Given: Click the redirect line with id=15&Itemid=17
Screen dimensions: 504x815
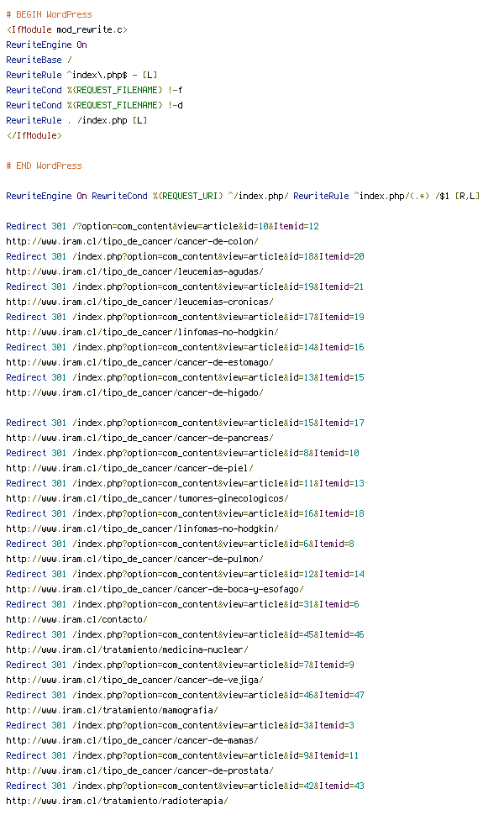Looking at the screenshot, I should click(x=185, y=423).
